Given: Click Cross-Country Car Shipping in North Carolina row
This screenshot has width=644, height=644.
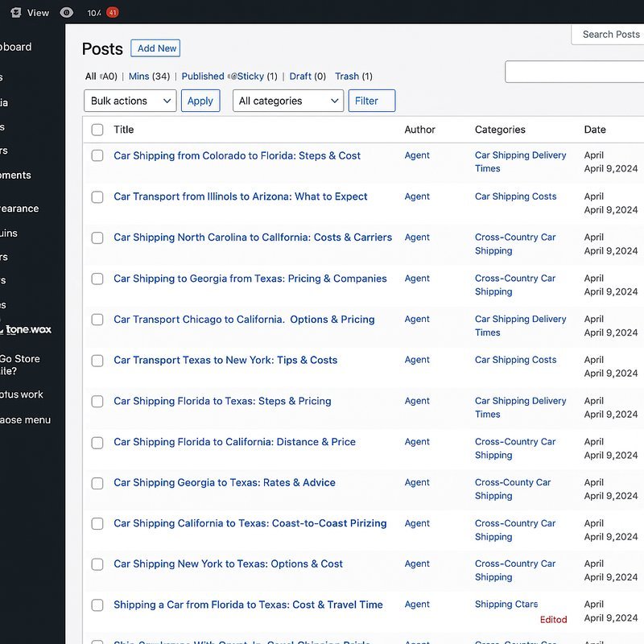Looking at the screenshot, I should pos(515,244).
